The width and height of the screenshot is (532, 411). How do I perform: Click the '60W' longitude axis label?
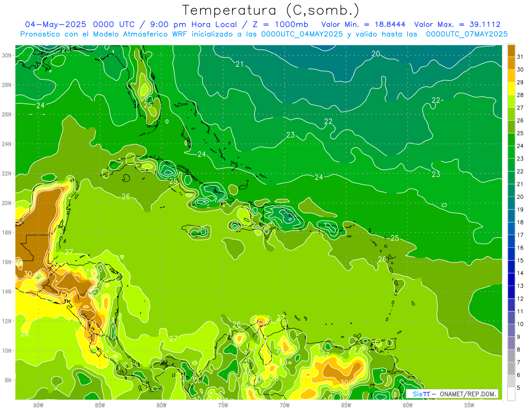[408, 405]
